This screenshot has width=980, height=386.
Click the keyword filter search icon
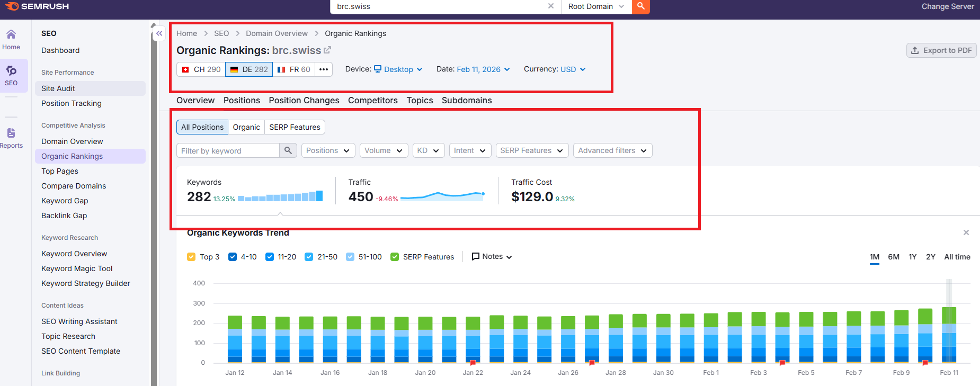coord(288,150)
